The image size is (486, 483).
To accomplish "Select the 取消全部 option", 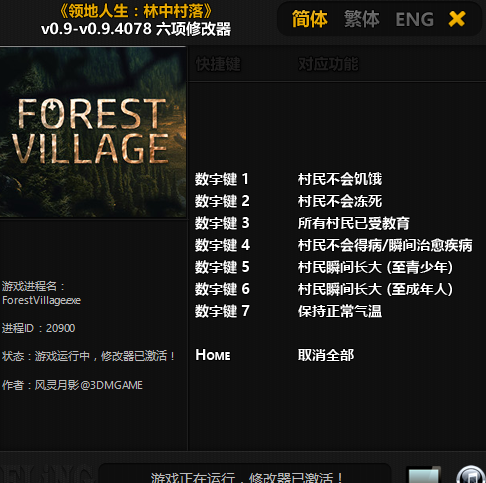I will [326, 355].
